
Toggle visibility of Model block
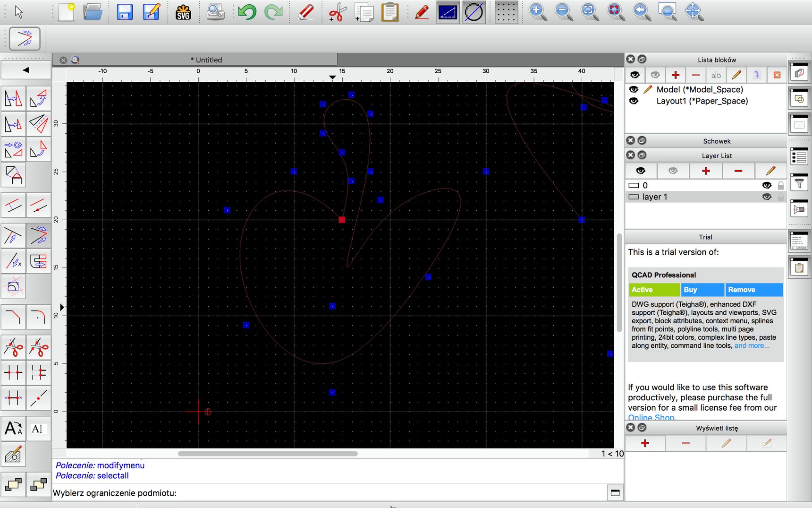634,89
